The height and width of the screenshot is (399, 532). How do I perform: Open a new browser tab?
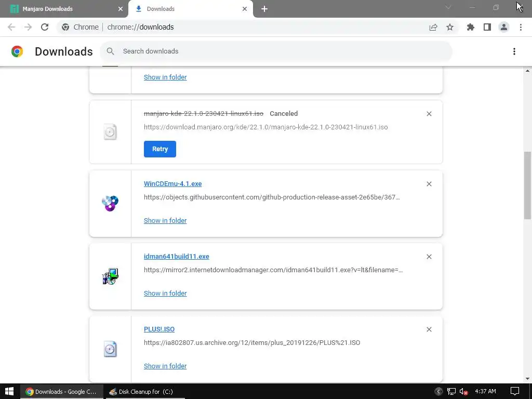click(264, 9)
